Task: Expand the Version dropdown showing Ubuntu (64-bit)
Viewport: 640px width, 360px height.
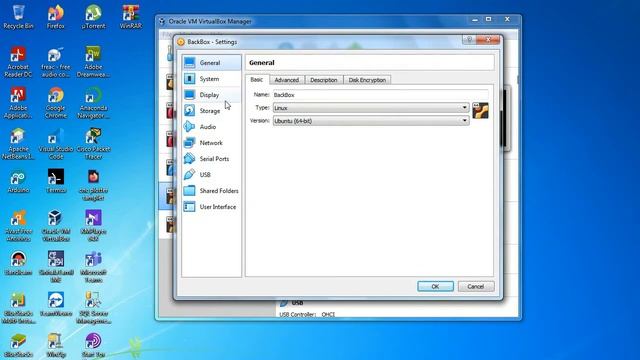Action: coord(371,121)
